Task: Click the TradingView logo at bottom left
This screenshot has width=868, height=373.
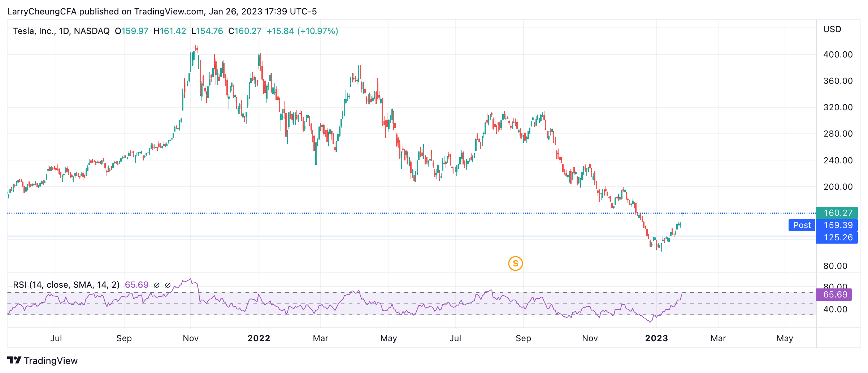Action: pos(42,361)
